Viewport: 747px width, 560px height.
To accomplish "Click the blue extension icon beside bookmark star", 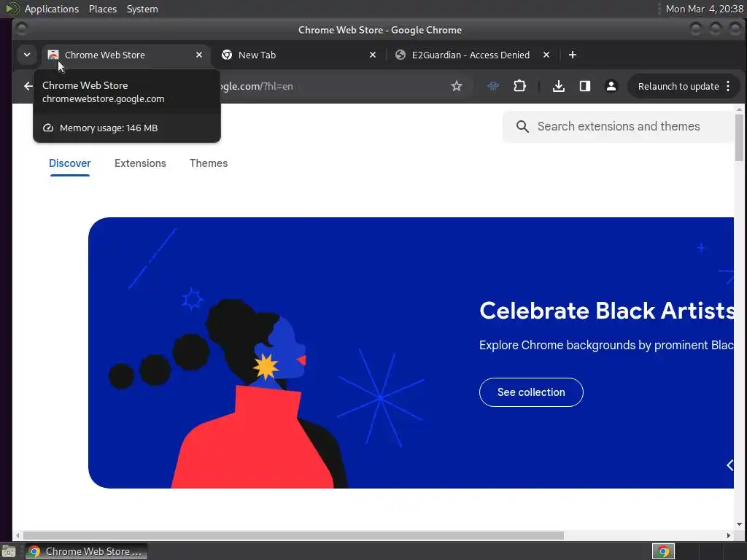I will [493, 86].
